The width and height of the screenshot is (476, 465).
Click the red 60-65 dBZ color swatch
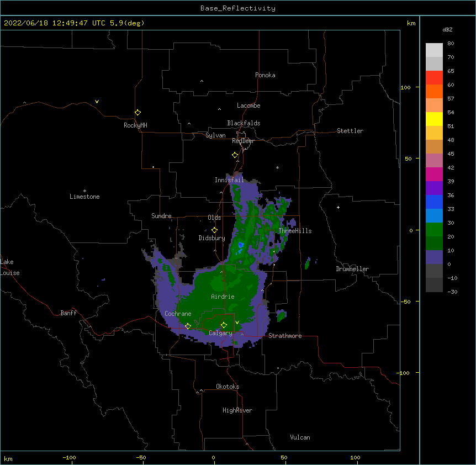(434, 78)
